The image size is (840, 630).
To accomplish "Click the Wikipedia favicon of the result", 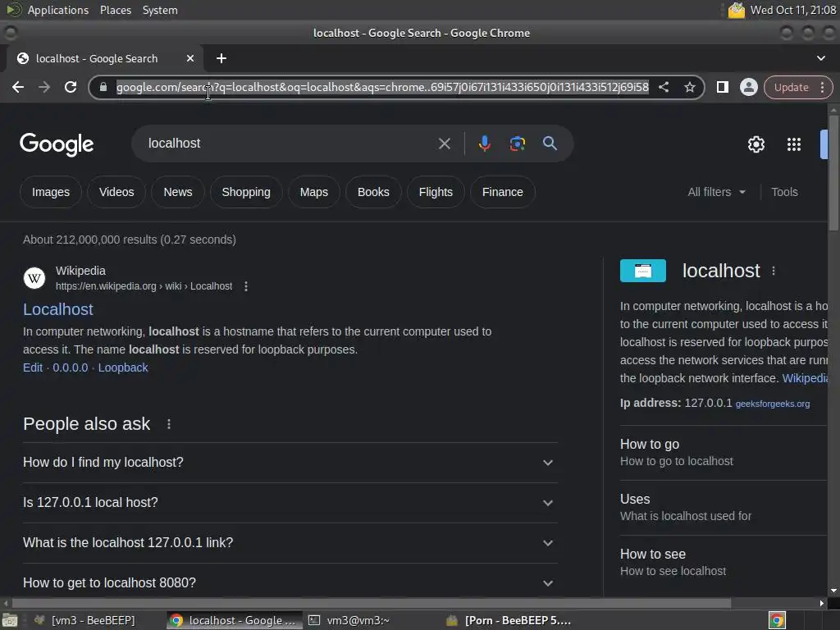I will [x=34, y=278].
